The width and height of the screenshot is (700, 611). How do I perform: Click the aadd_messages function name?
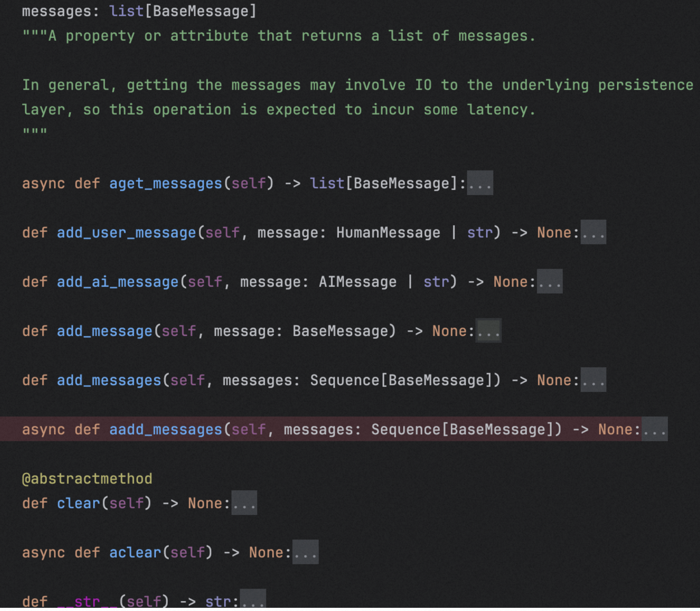click(165, 429)
